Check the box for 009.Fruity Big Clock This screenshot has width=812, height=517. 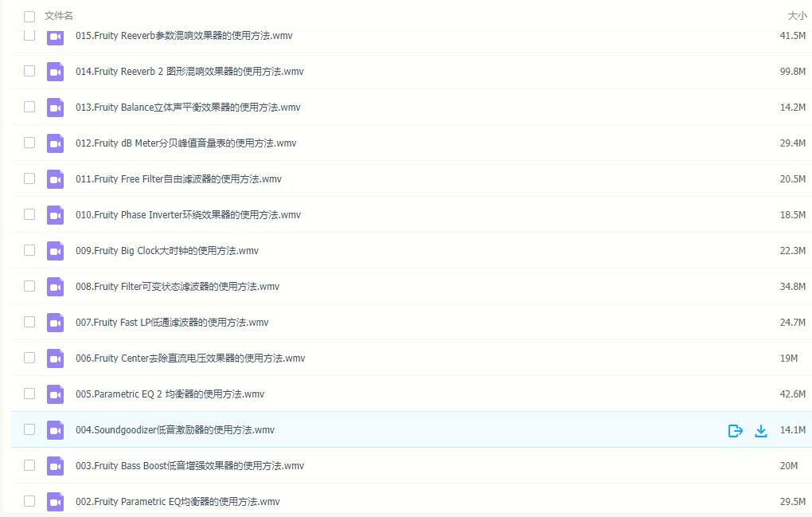coord(29,250)
